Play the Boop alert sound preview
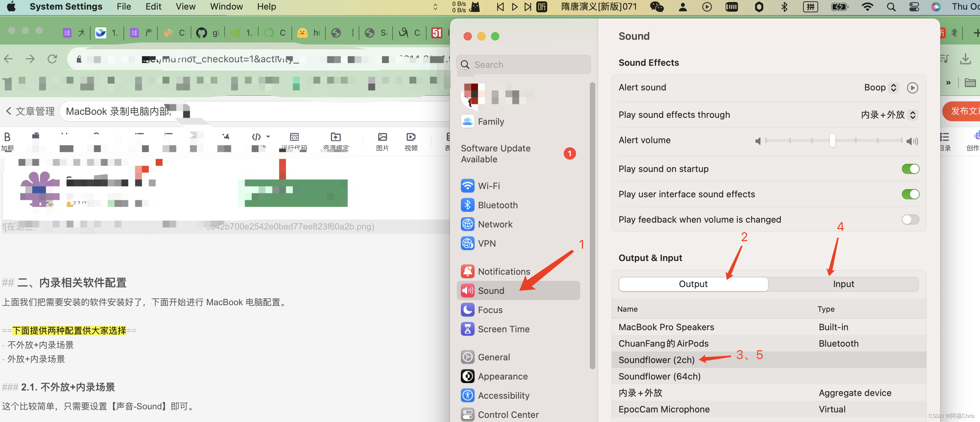The width and height of the screenshot is (980, 422). [912, 87]
